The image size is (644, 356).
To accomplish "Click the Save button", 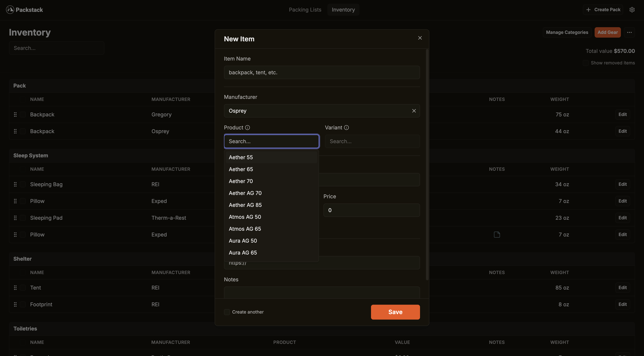I will 395,312.
